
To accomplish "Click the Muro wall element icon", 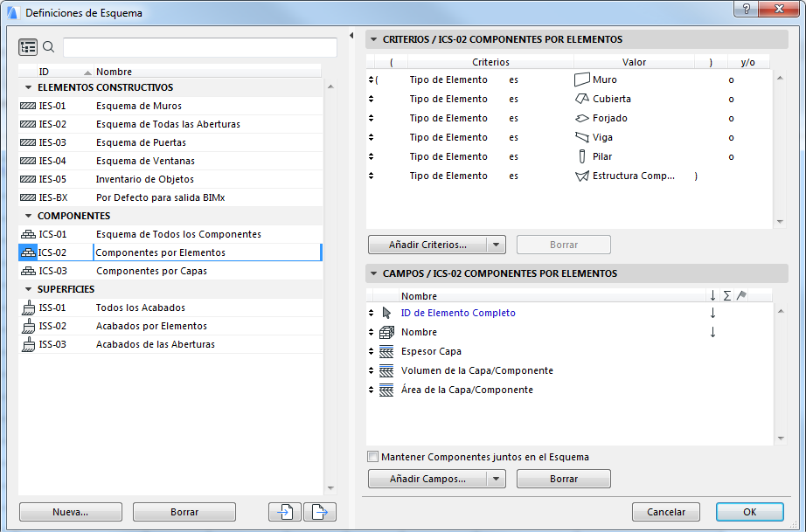I will 582,79.
